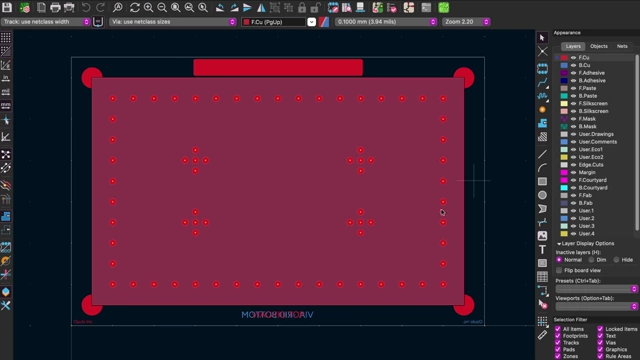Open the Zoom 2.20 dropdown
Image resolution: width=640 pixels, height=360 pixels.
(x=466, y=22)
